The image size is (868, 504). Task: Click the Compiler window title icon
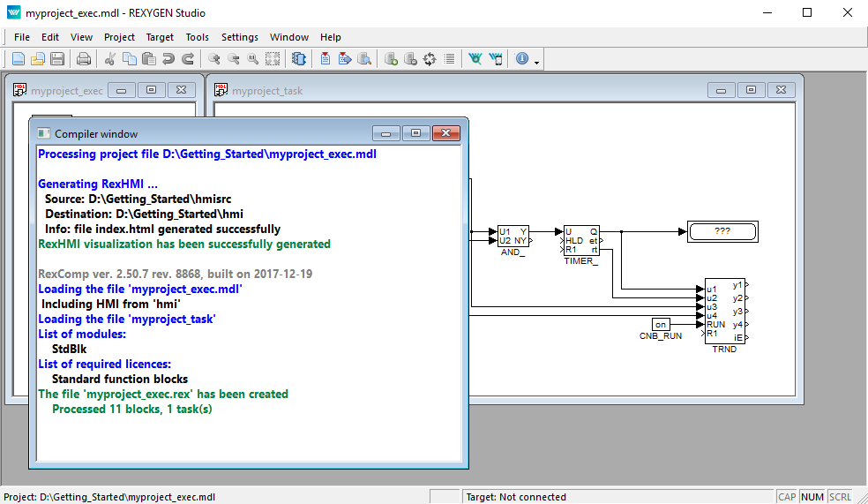point(44,133)
